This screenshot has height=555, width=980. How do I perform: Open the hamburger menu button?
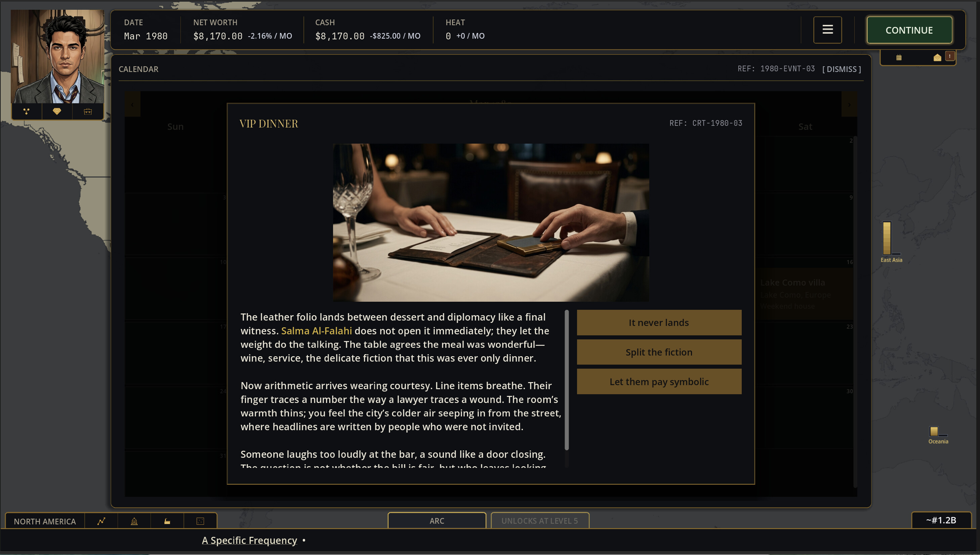[x=827, y=30]
